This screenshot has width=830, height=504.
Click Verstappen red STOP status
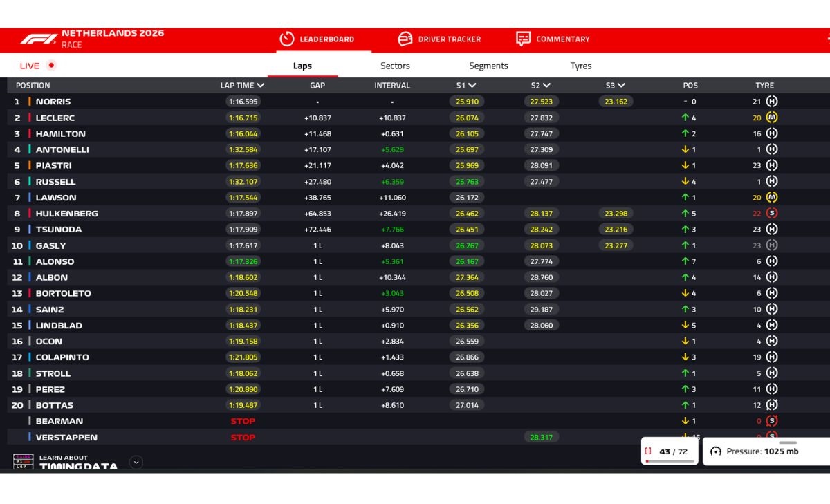pyautogui.click(x=243, y=437)
